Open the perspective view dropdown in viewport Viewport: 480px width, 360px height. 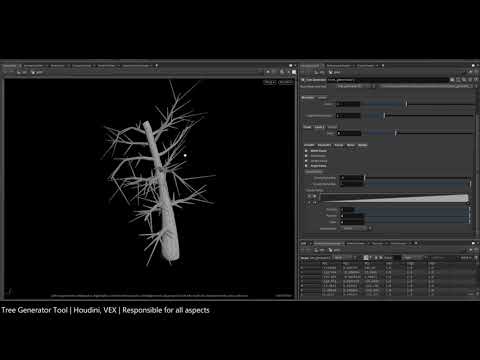269,82
